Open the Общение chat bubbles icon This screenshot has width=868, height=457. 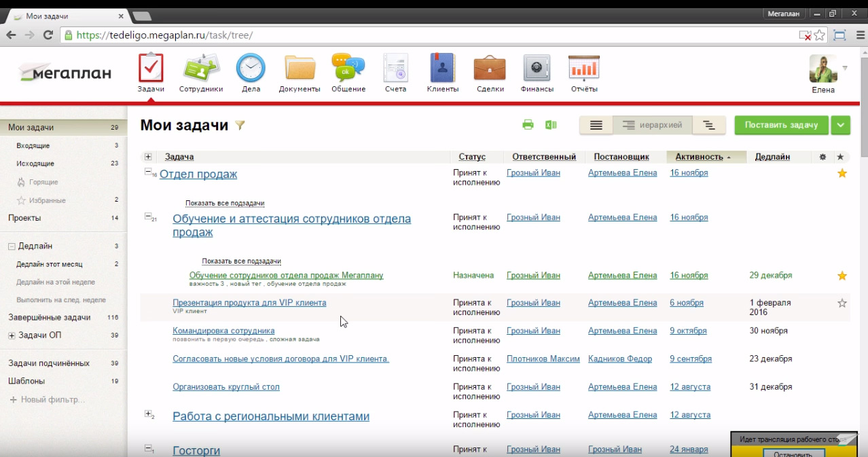pyautogui.click(x=348, y=69)
